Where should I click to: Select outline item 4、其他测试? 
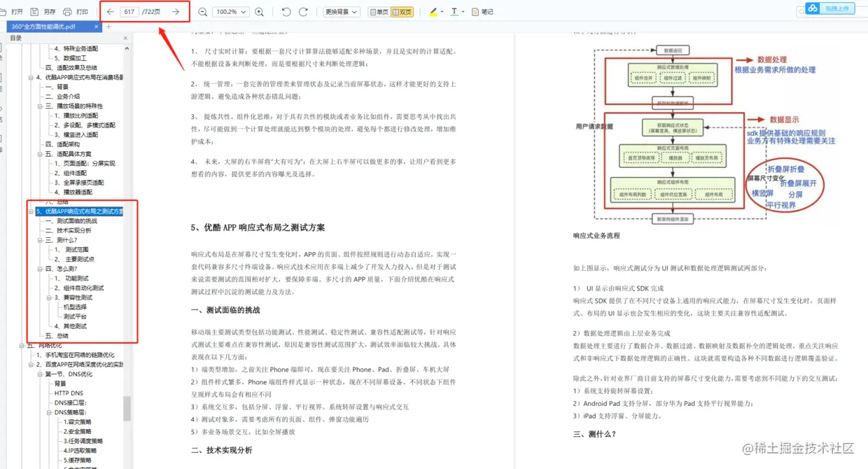point(70,326)
